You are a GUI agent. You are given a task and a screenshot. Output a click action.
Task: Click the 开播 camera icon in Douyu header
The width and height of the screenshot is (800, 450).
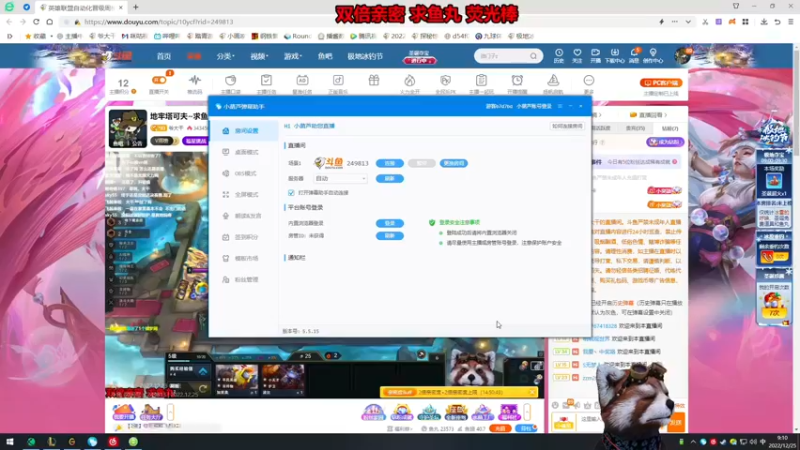[x=595, y=56]
